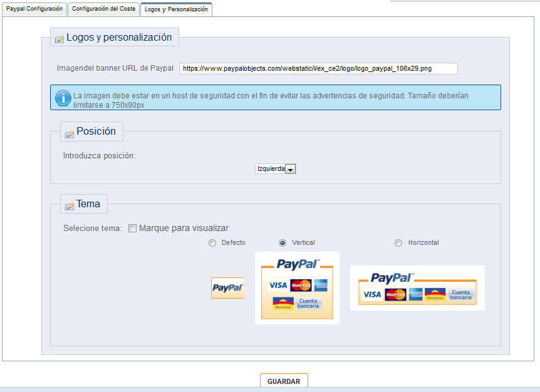Screen dimensions: 540x392
Task: Check the Marque para visualizar checkbox
Action: point(132,228)
